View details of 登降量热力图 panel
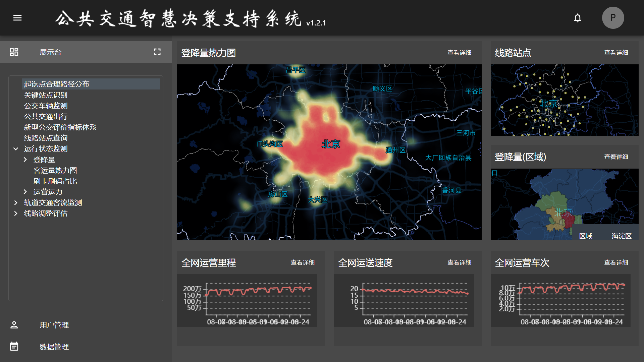Screen dimensions: 644x362 pyautogui.click(x=459, y=53)
